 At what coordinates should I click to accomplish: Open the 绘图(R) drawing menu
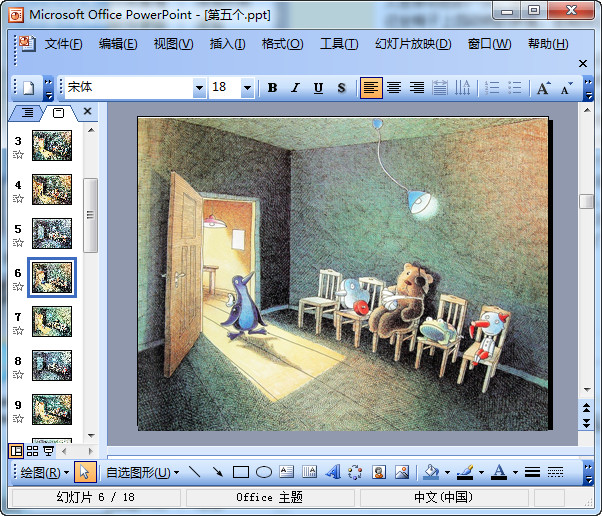tap(44, 473)
